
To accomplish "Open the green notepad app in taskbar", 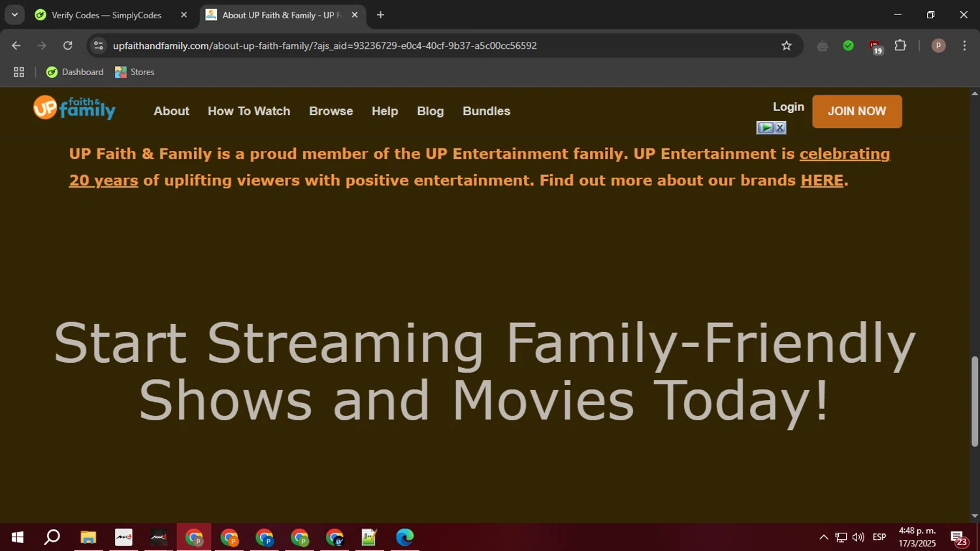I will tap(369, 537).
